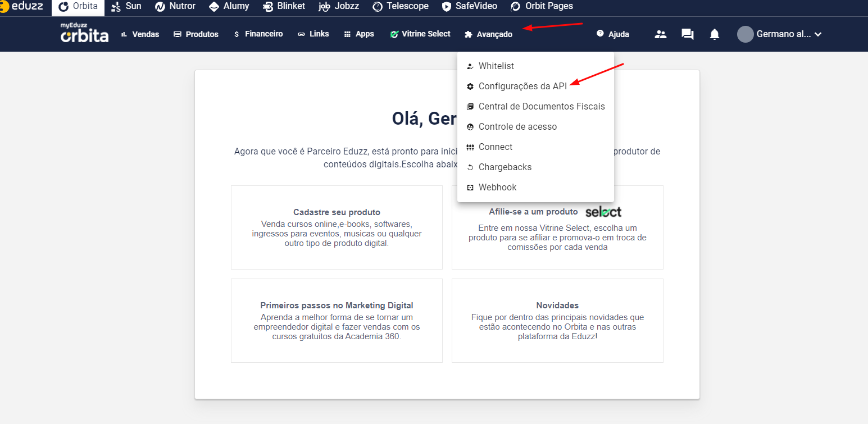The width and height of the screenshot is (868, 424).
Task: Go to Vitrine Select
Action: point(420,34)
